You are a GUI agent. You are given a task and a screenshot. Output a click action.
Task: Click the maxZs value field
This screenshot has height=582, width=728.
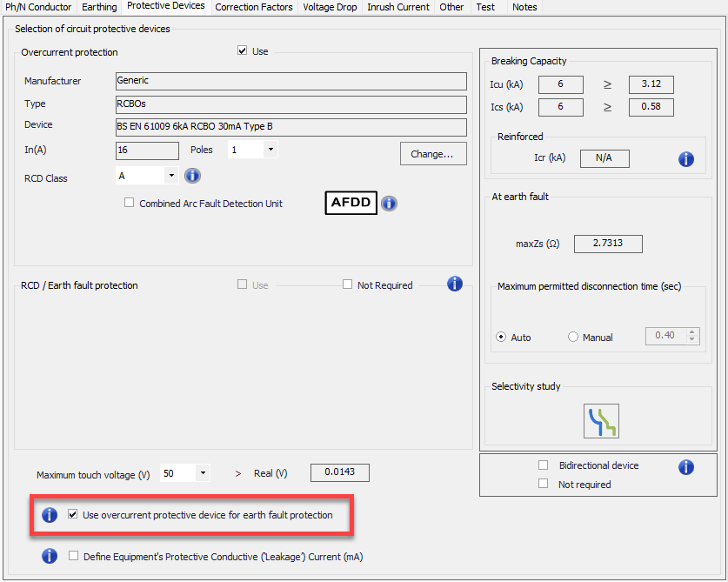point(608,244)
